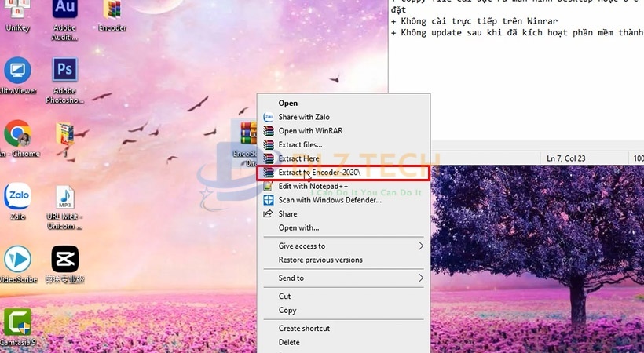
Task: Select Cut from the context menu
Action: [343, 296]
